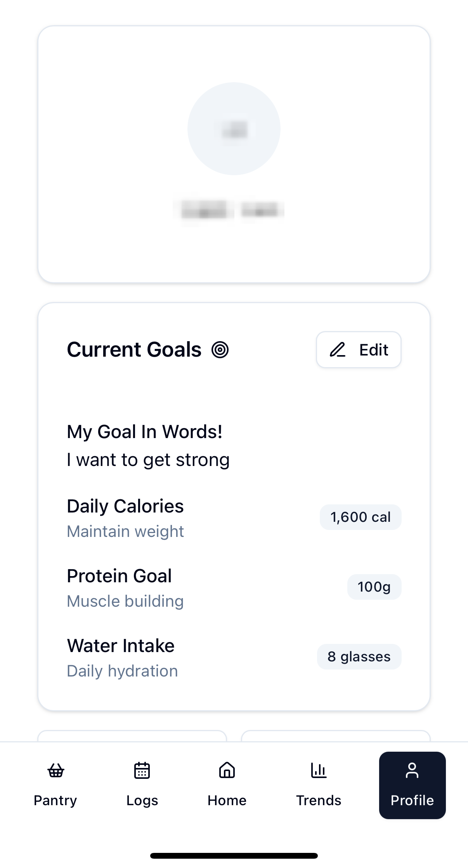Image resolution: width=468 pixels, height=868 pixels.
Task: Click the circular profile avatar
Action: pyautogui.click(x=234, y=129)
